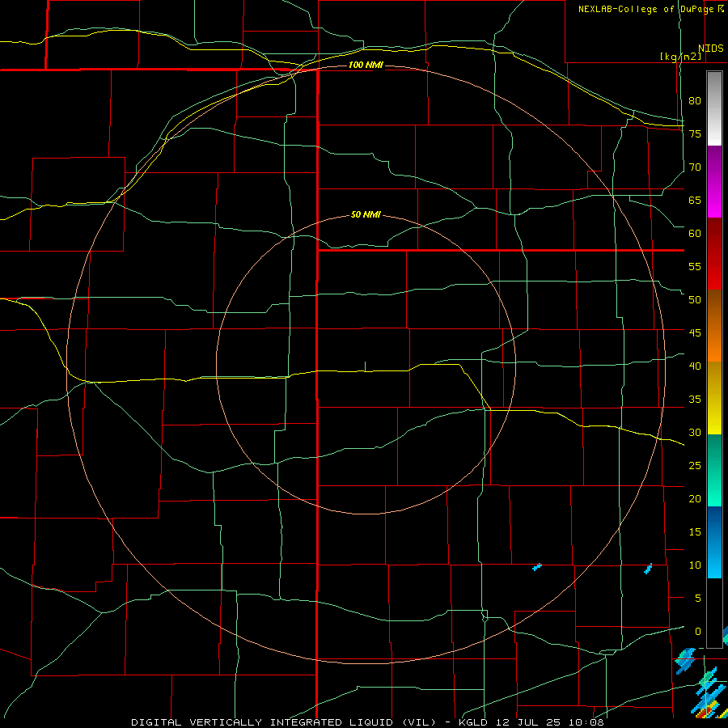This screenshot has width=728, height=728.
Task: Click the 12 JUL 25 10:08 timestamp
Action: (x=550, y=722)
